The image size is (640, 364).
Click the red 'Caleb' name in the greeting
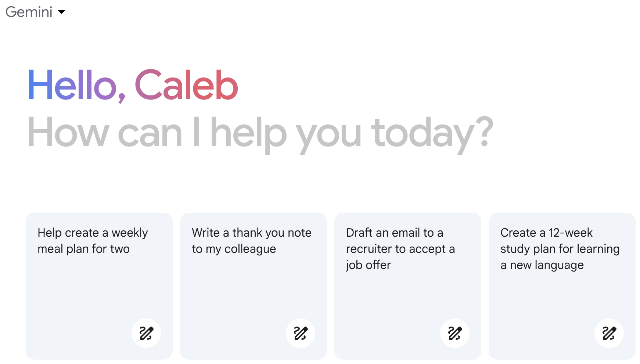(x=186, y=85)
